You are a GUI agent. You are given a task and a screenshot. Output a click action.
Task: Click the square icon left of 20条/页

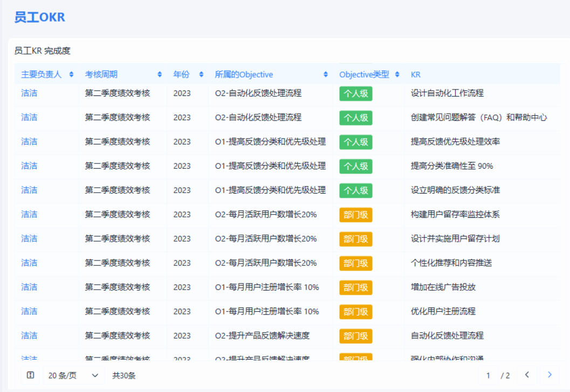31,375
